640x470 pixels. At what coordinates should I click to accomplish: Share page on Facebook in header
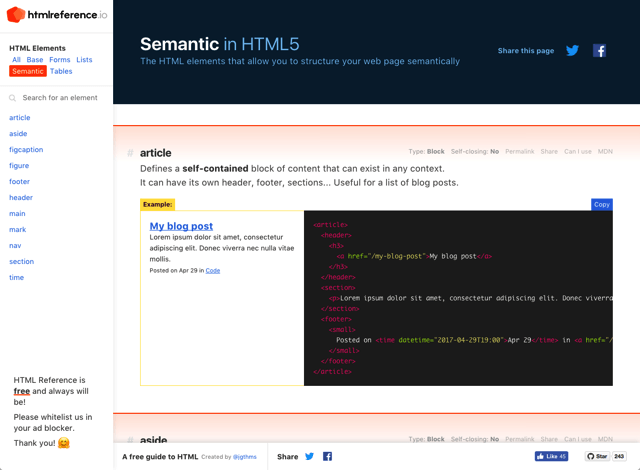tap(599, 50)
